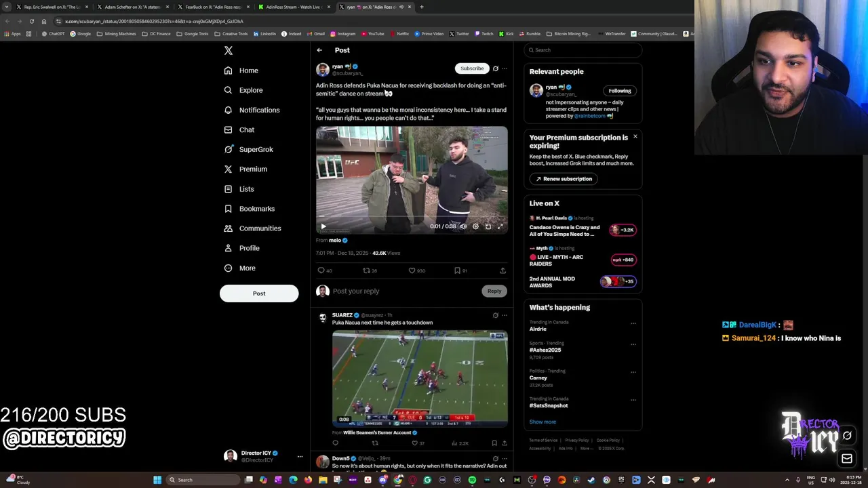Open Notifications in sidebar

coord(252,110)
